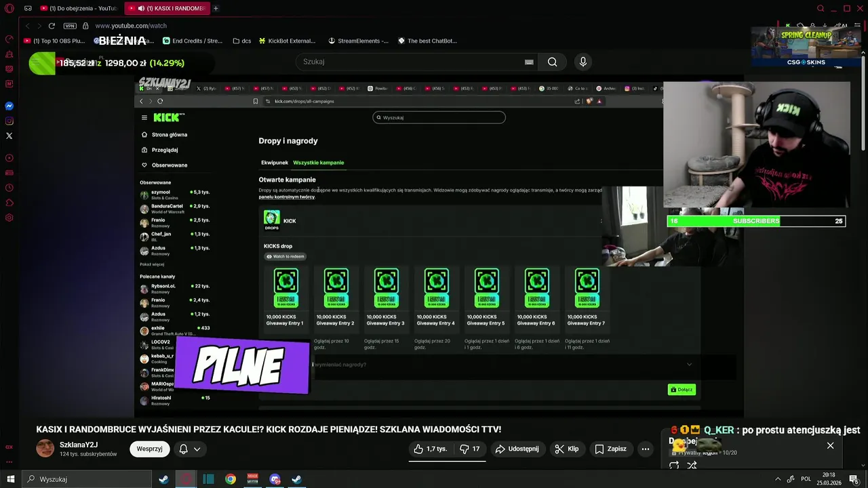Open Google Chrome from the taskbar
The image size is (868, 488).
click(x=231, y=479)
